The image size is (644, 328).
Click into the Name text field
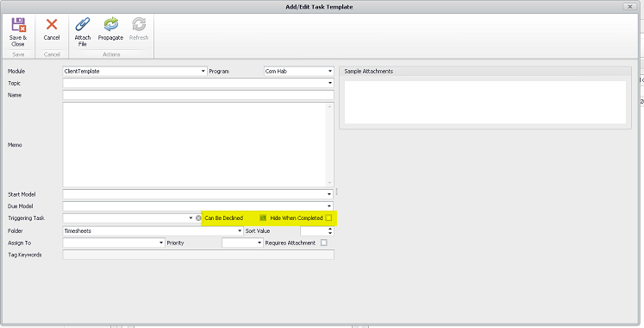(198, 95)
